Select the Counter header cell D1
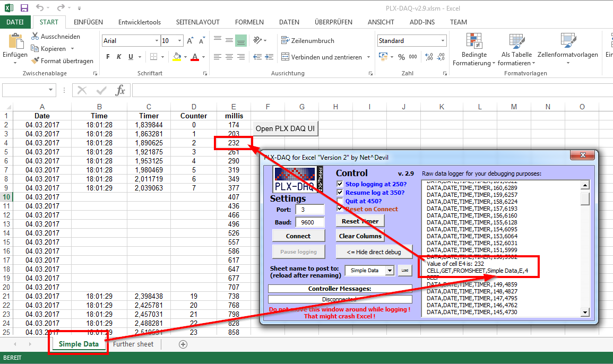Screen dimensions: 613x364 [194, 116]
